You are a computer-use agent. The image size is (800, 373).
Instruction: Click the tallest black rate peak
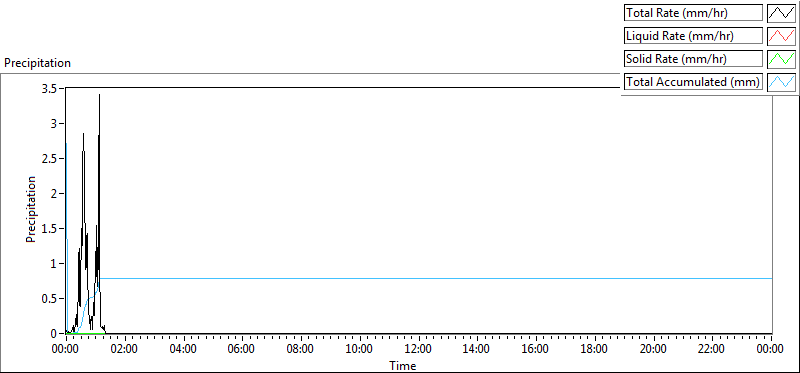[99, 95]
